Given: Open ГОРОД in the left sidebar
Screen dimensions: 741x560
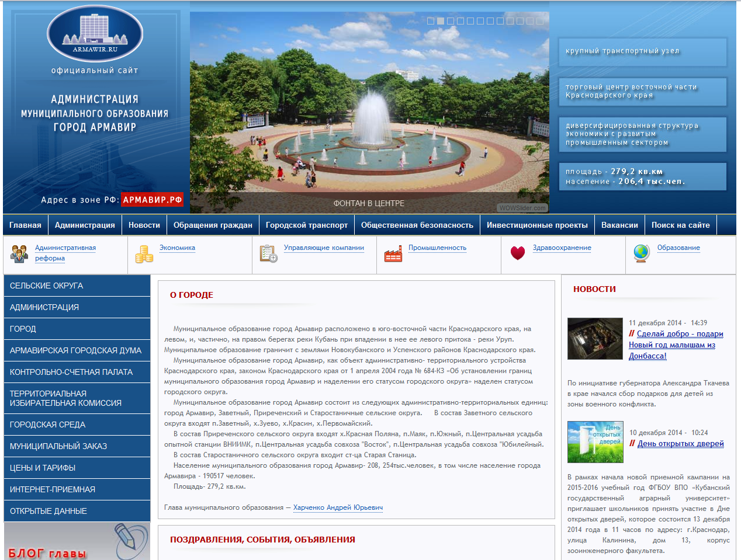Looking at the screenshot, I should [77, 329].
